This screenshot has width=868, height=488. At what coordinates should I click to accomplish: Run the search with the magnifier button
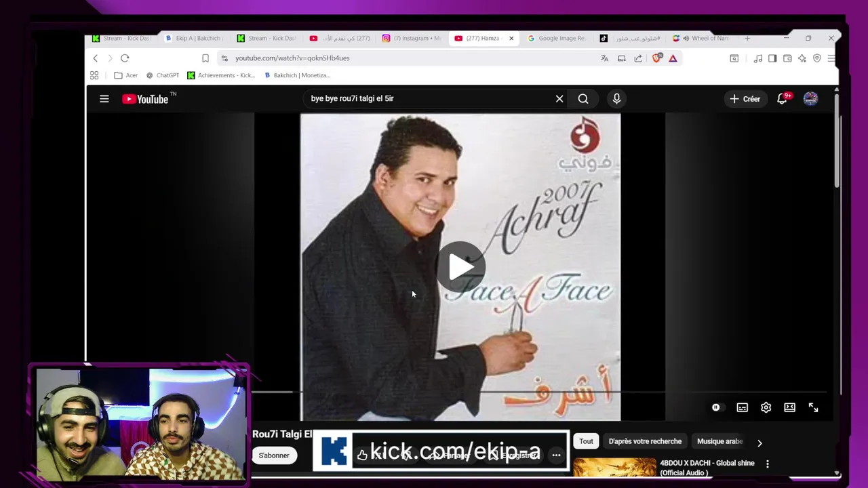point(583,99)
